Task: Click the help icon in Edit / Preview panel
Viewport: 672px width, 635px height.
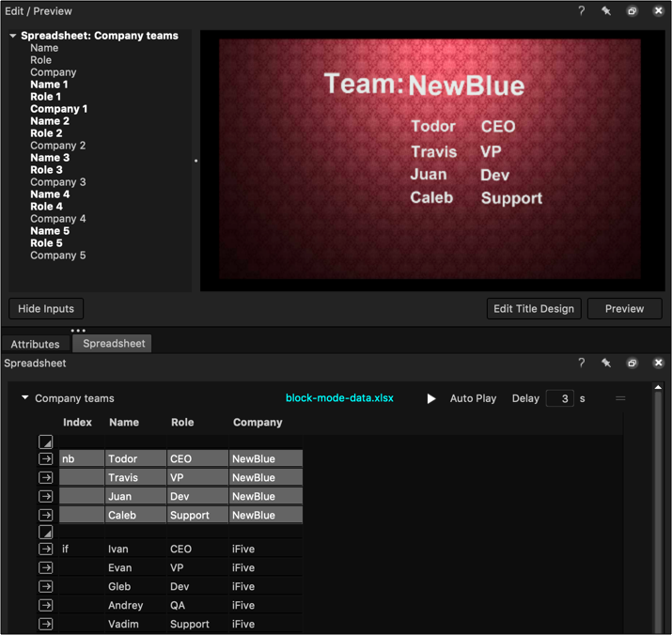Action: pyautogui.click(x=581, y=10)
